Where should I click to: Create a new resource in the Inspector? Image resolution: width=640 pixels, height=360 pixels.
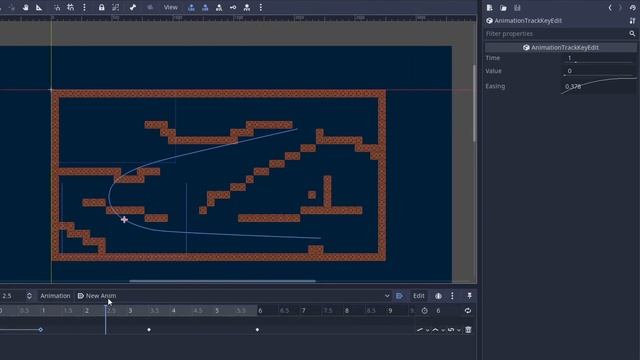(x=489, y=8)
